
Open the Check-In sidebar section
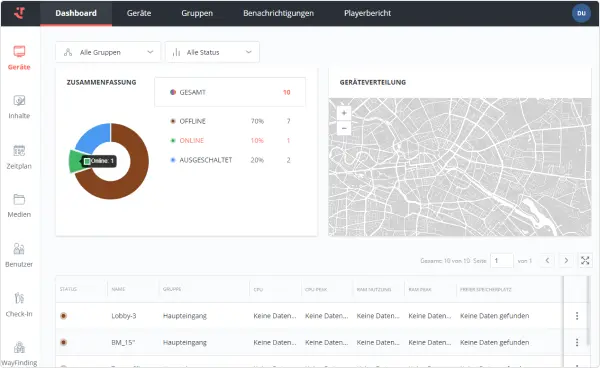[x=19, y=305]
